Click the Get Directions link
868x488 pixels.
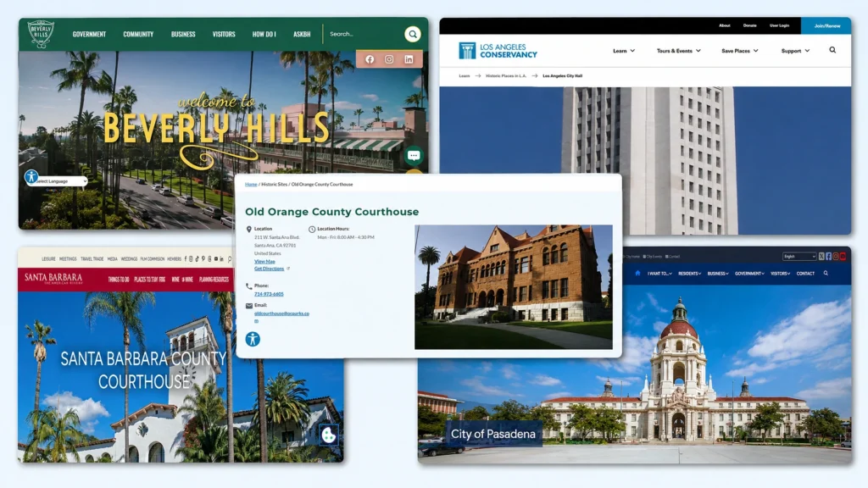coord(269,269)
